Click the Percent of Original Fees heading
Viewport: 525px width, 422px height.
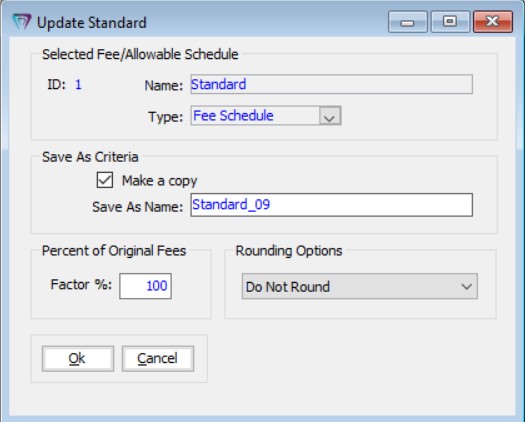coord(114,251)
